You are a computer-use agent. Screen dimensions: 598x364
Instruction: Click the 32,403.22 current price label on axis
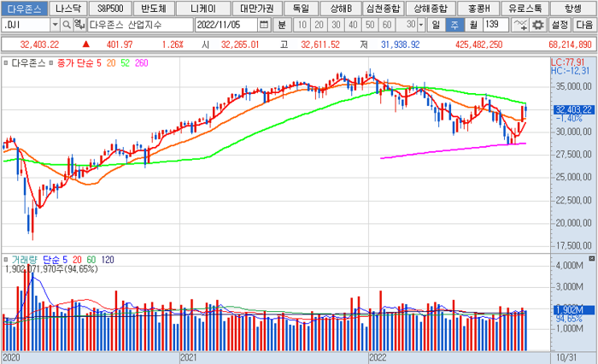[x=573, y=110]
